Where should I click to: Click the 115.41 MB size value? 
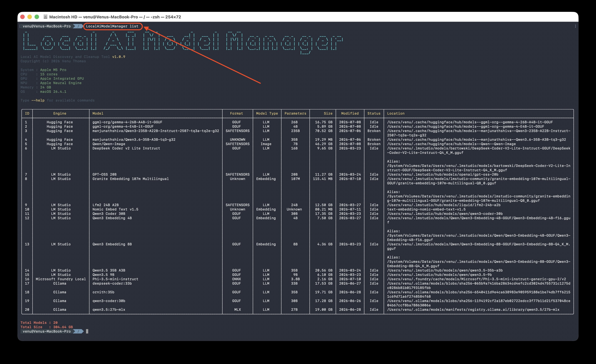pyautogui.click(x=323, y=179)
